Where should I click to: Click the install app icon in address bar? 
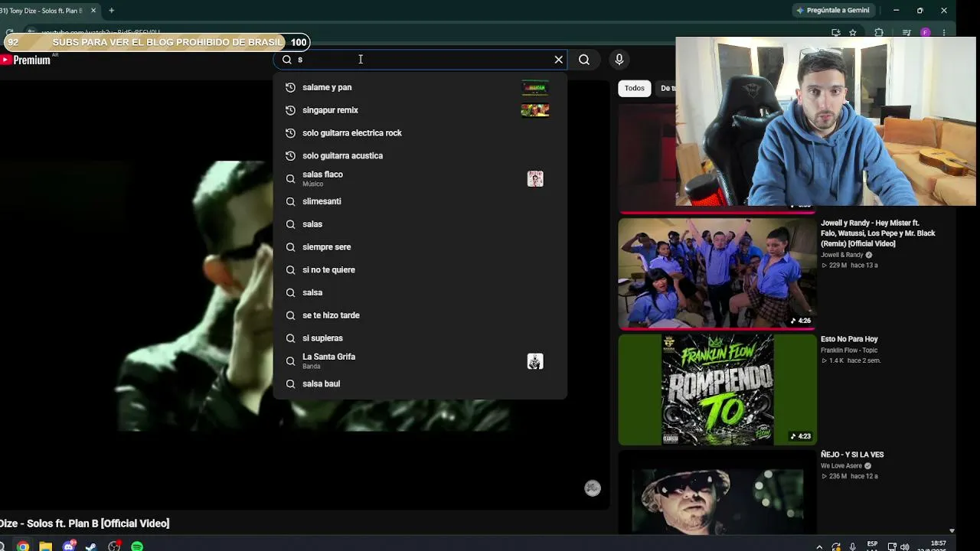(x=836, y=33)
